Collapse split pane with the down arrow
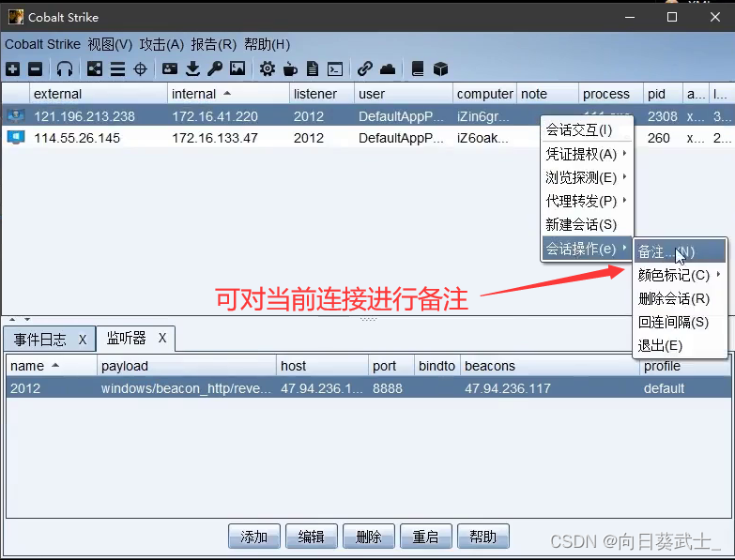Viewport: 735px width, 560px height. [27, 319]
